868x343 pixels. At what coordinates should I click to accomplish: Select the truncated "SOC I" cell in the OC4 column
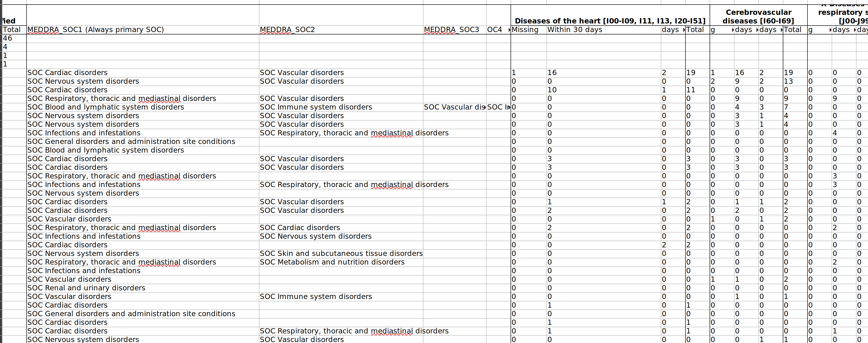pos(498,107)
